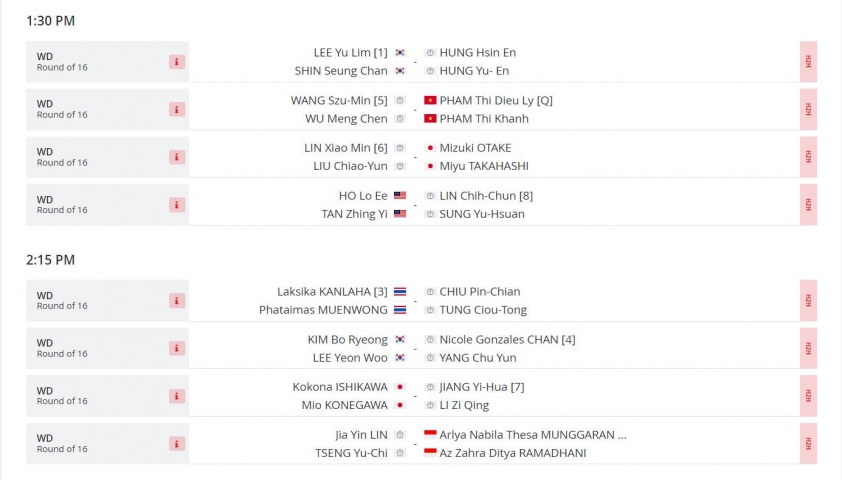Click the Vietnam flag beside PHAM Thi Khanh
This screenshot has width=842, height=480.
pos(430,118)
